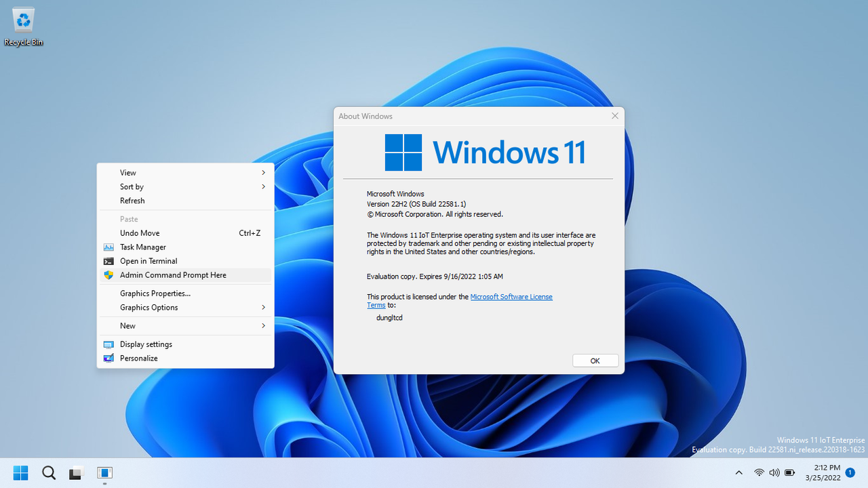
Task: Click the Microsoft Windows heading line
Action: 395,194
